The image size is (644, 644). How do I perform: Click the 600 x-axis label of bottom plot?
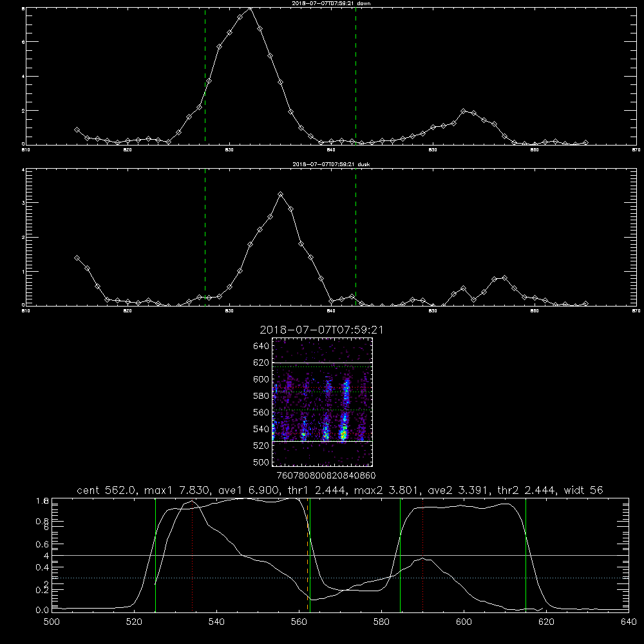(x=464, y=622)
